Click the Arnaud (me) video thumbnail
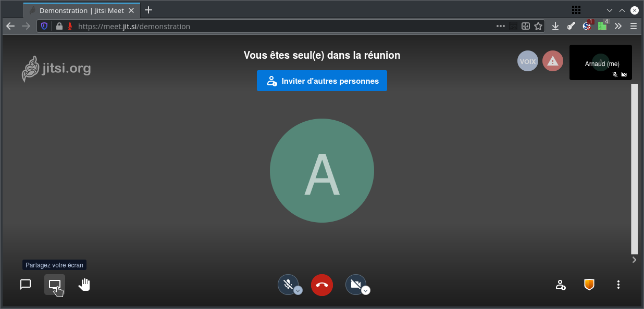644x309 pixels. click(x=601, y=62)
